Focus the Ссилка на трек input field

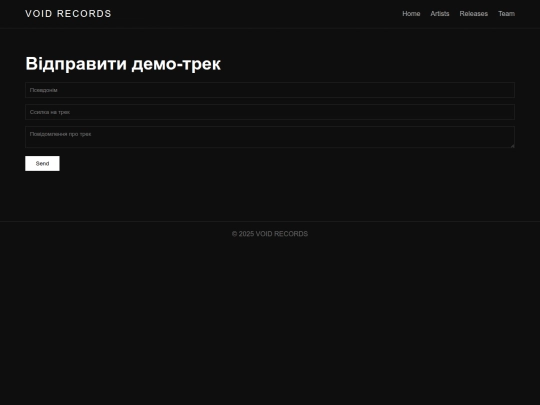(270, 112)
